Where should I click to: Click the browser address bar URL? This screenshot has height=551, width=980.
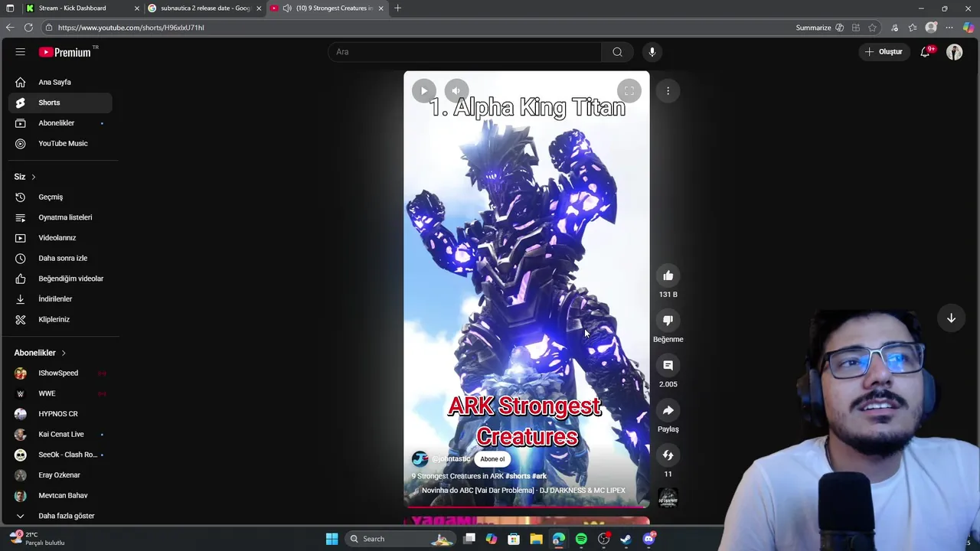(x=131, y=28)
